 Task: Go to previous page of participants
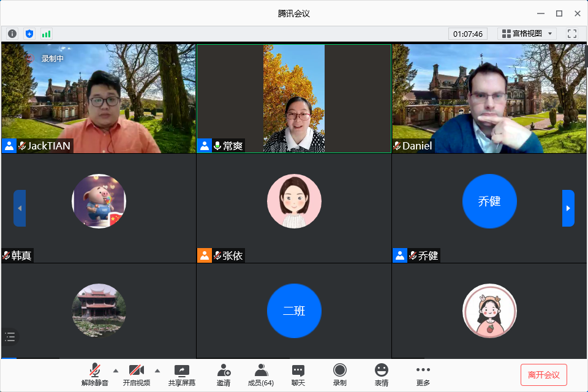pos(20,208)
